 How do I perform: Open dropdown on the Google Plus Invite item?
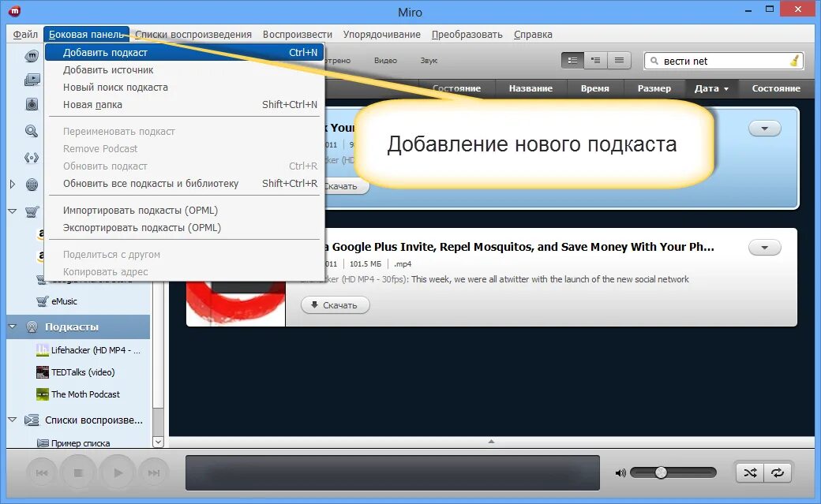click(764, 248)
